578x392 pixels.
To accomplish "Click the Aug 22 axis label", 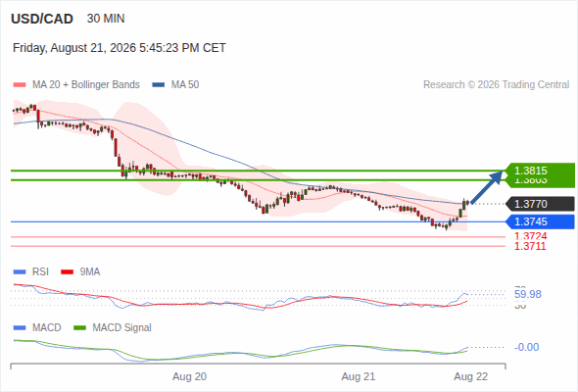I will tap(471, 377).
